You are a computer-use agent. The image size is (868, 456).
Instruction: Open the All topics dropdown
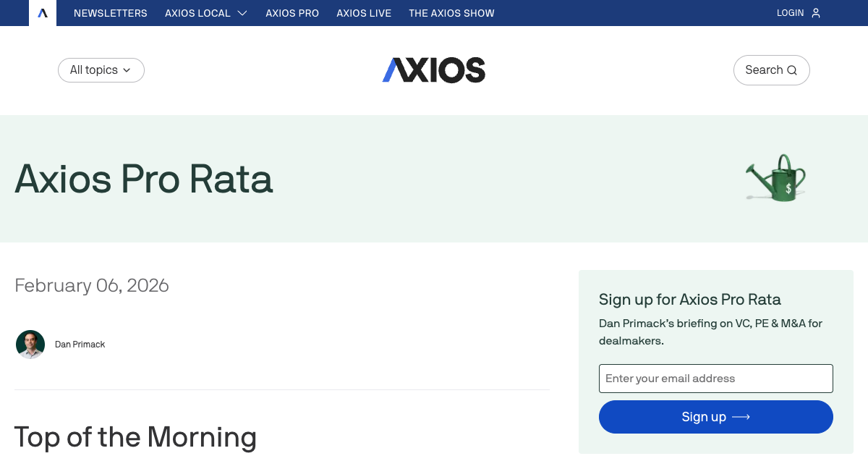pyautogui.click(x=101, y=69)
